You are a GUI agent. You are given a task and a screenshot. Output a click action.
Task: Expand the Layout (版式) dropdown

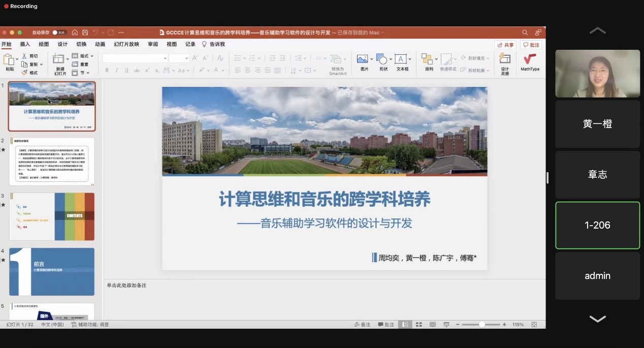[92, 56]
